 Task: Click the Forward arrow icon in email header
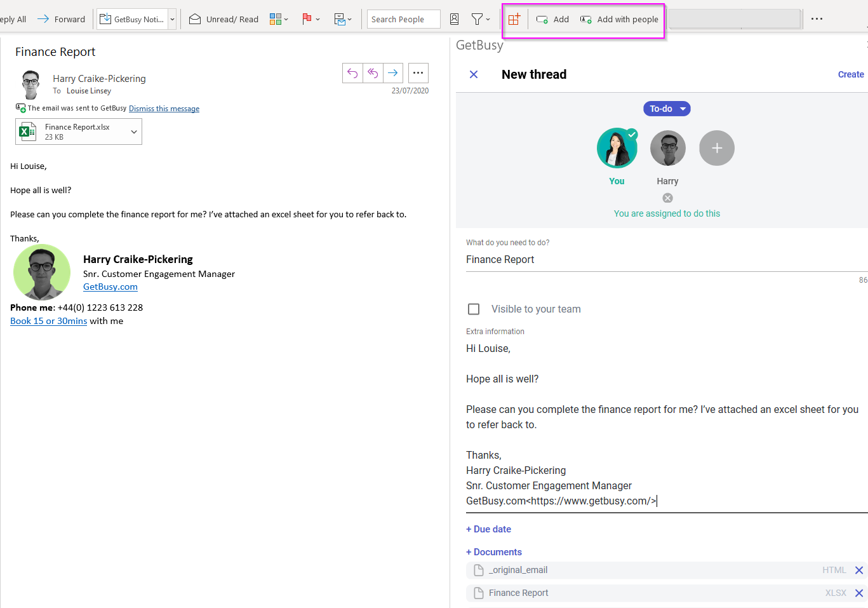click(393, 73)
